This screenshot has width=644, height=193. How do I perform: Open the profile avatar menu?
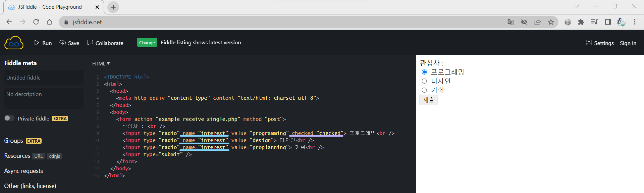tap(621, 22)
